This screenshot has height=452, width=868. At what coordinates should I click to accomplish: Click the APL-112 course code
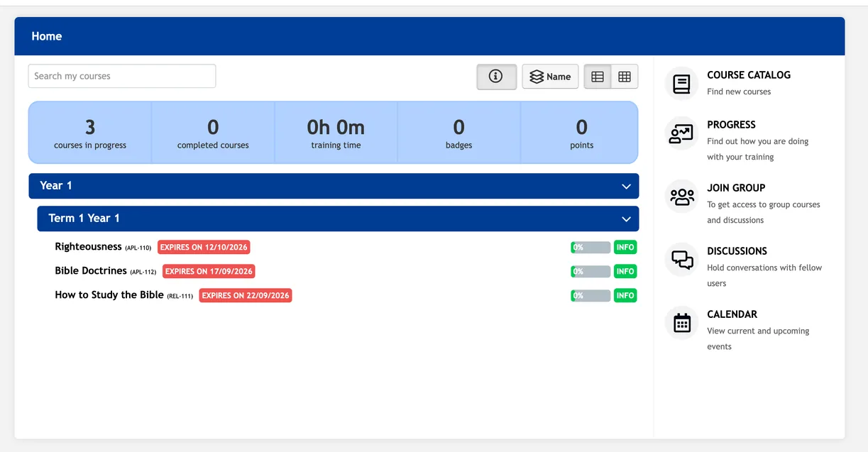(143, 272)
